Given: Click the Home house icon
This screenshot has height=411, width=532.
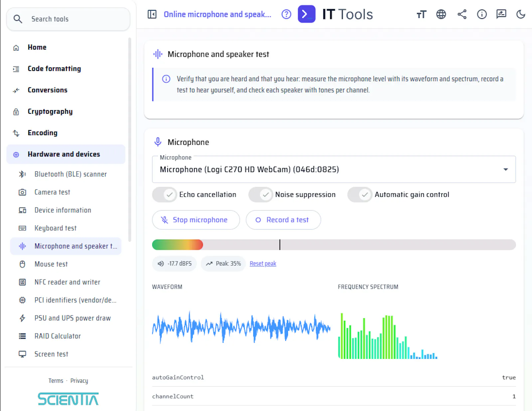Looking at the screenshot, I should tap(16, 48).
